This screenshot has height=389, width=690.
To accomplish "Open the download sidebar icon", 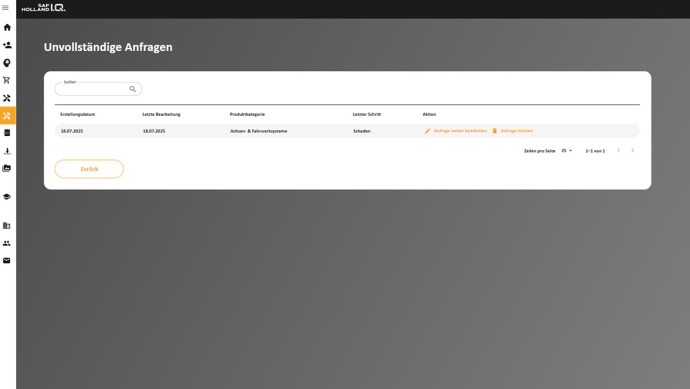I will pyautogui.click(x=7, y=151).
